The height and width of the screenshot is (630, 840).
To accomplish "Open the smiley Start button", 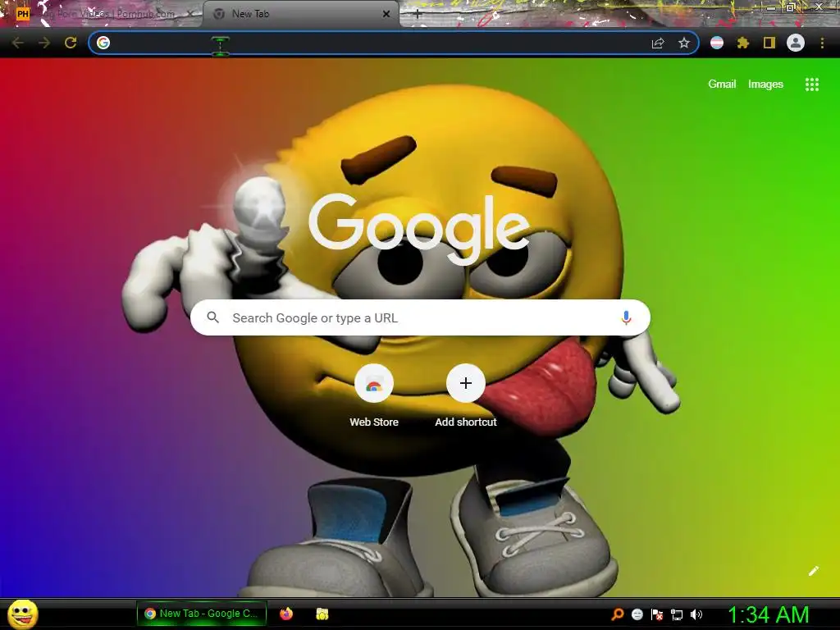I will 23,614.
